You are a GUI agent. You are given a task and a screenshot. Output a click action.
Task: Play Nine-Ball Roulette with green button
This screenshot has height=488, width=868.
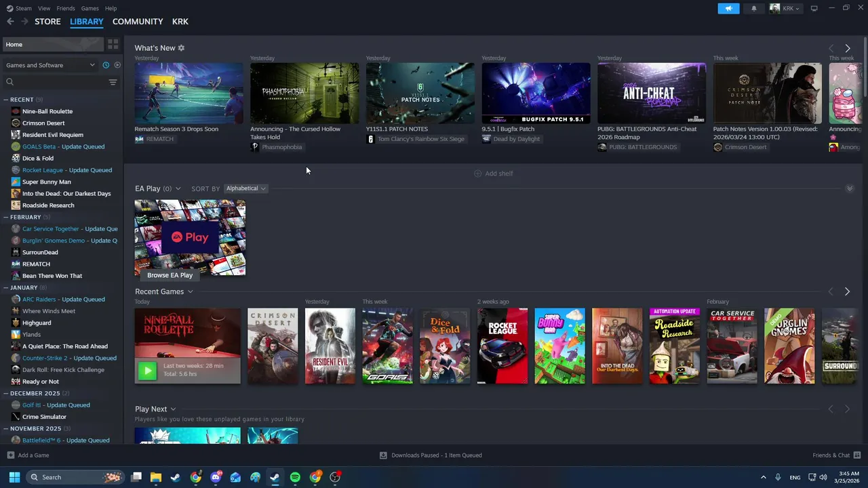[x=147, y=370]
